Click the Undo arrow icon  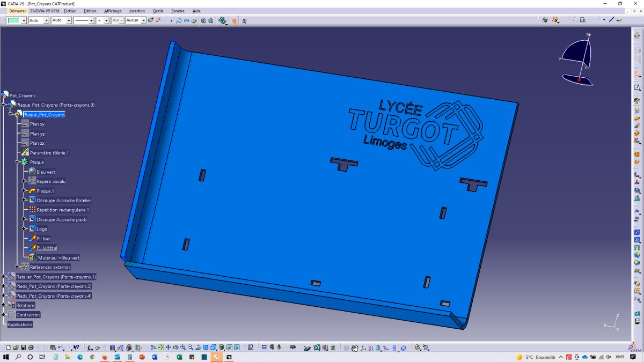[61, 348]
